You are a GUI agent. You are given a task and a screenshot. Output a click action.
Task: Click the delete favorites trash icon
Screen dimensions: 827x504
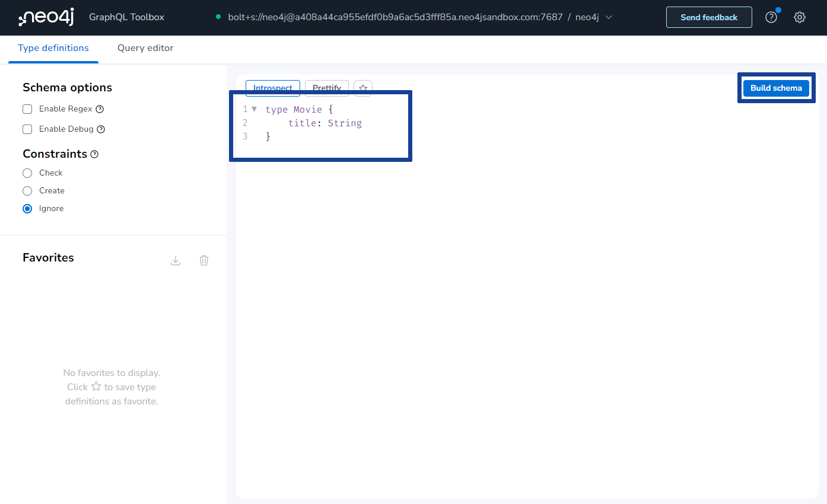tap(203, 260)
